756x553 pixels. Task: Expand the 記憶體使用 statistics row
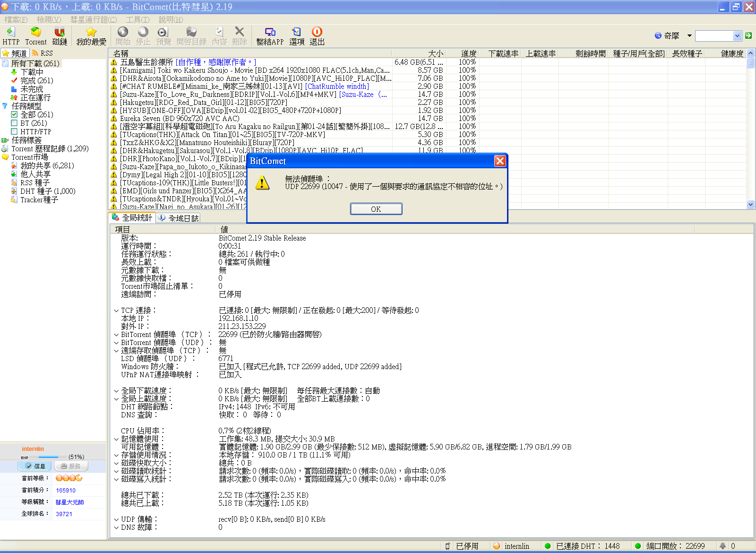tap(116, 439)
